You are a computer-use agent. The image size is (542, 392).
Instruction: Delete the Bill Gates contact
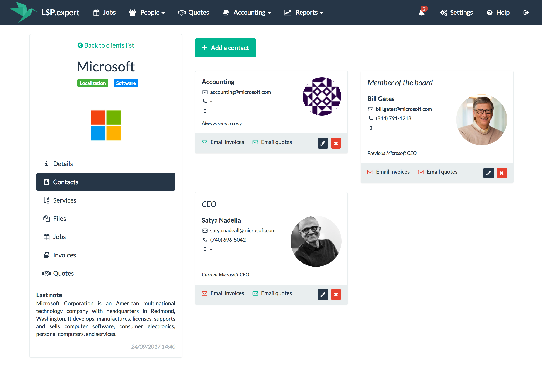501,173
